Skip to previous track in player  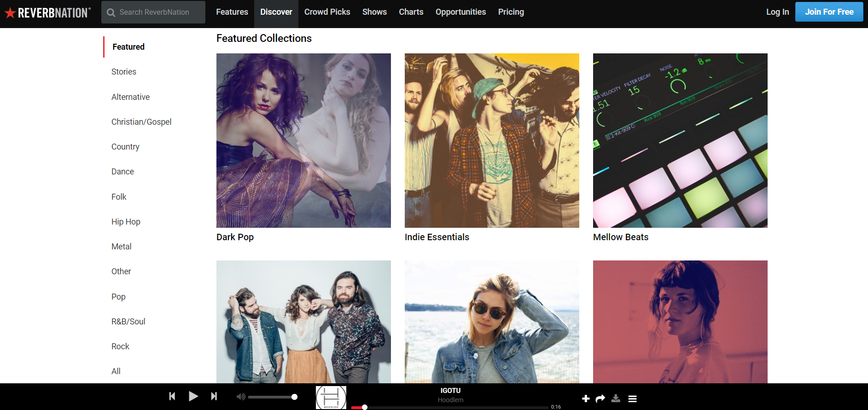172,396
